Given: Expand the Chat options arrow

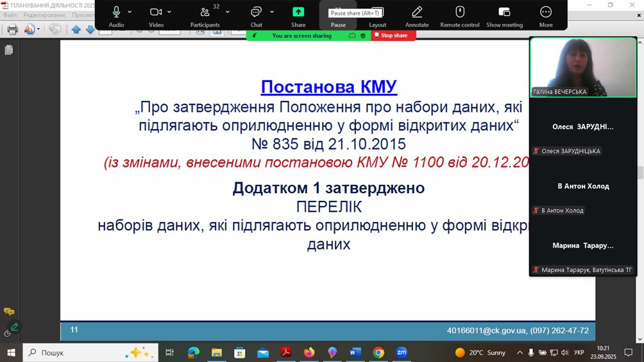Looking at the screenshot, I should [x=272, y=12].
